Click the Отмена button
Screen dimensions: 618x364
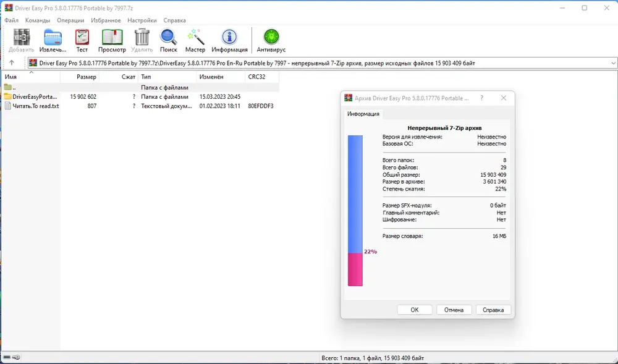click(454, 310)
